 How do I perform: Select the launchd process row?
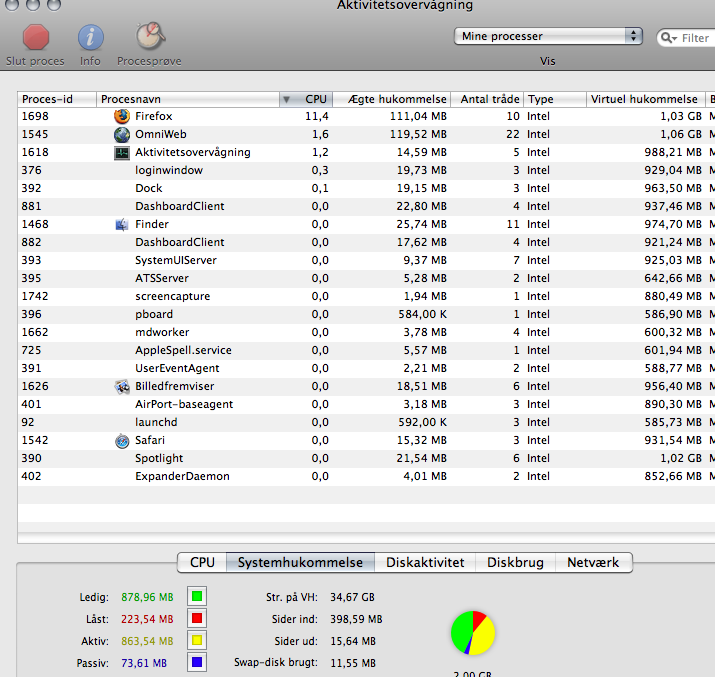click(367, 423)
